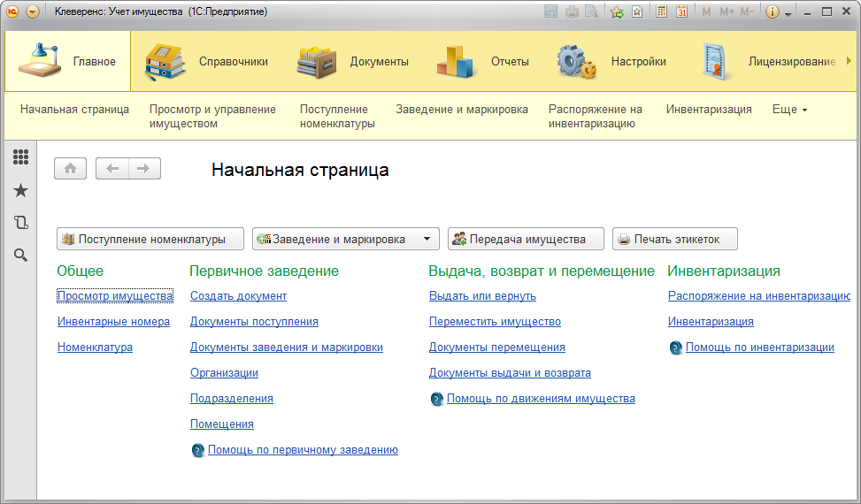Viewport: 861px width, 504px height.
Task: Open Помощь по инвентаризации link
Action: coord(760,347)
